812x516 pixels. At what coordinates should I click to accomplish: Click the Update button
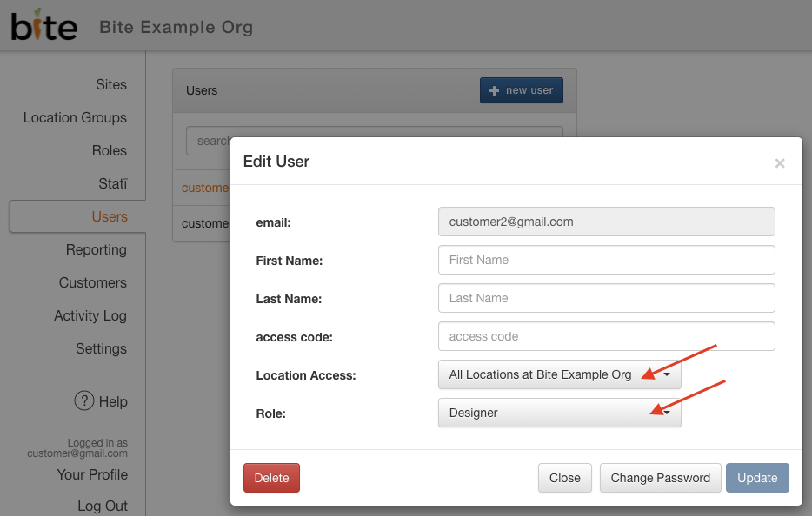[x=757, y=478]
